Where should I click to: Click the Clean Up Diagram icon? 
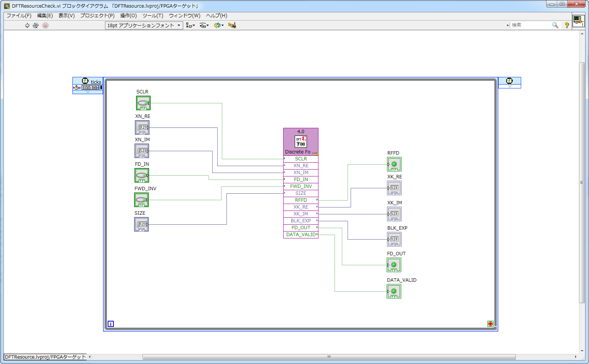(232, 25)
